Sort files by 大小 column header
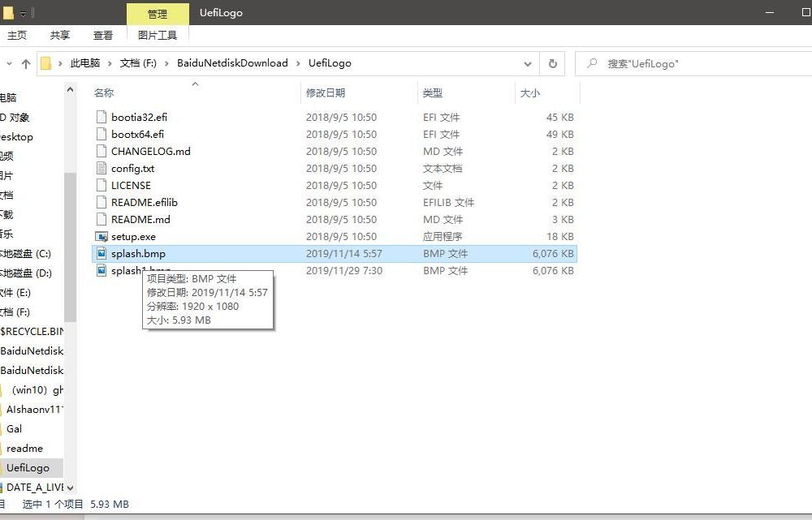Screen dimensions: 812x520 click(x=529, y=93)
